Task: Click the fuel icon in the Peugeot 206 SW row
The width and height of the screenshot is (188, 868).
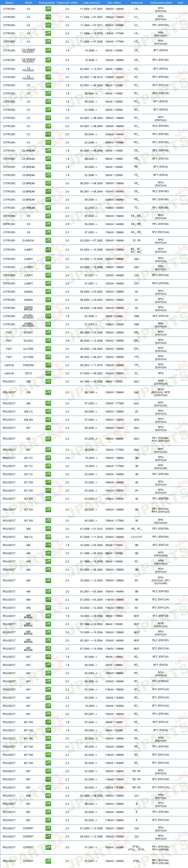Action: pyautogui.click(x=48, y=420)
